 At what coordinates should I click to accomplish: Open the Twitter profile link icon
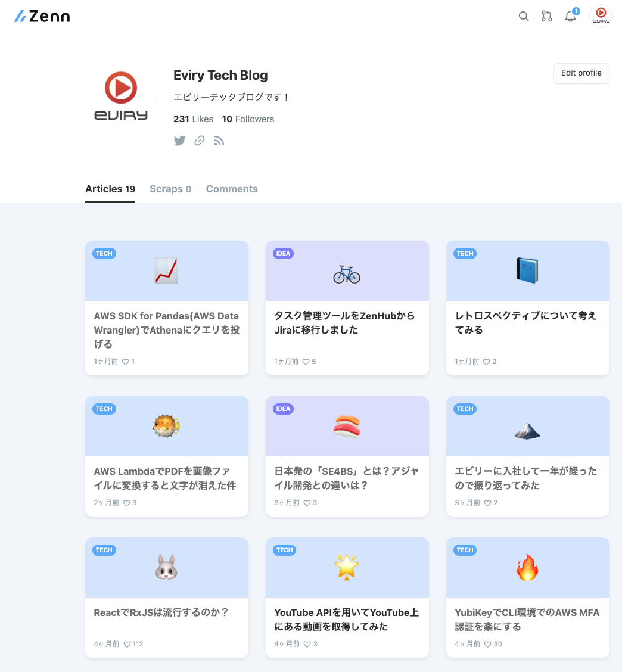pos(179,141)
